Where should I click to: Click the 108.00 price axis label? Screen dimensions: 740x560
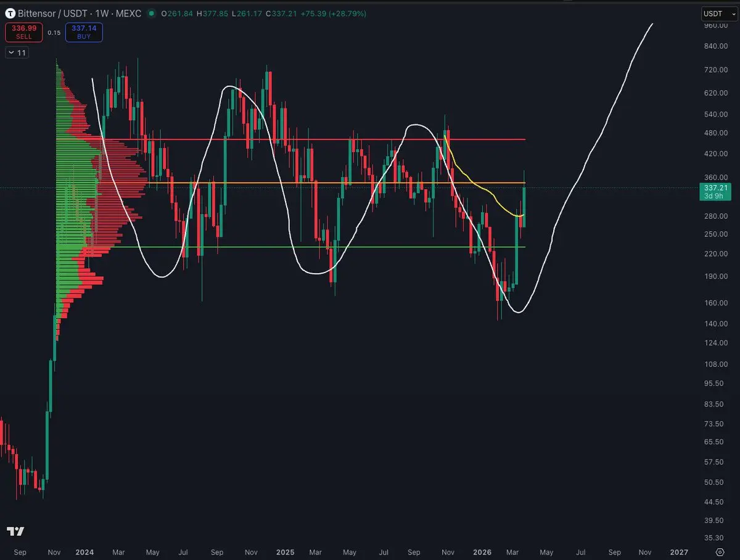[717, 364]
